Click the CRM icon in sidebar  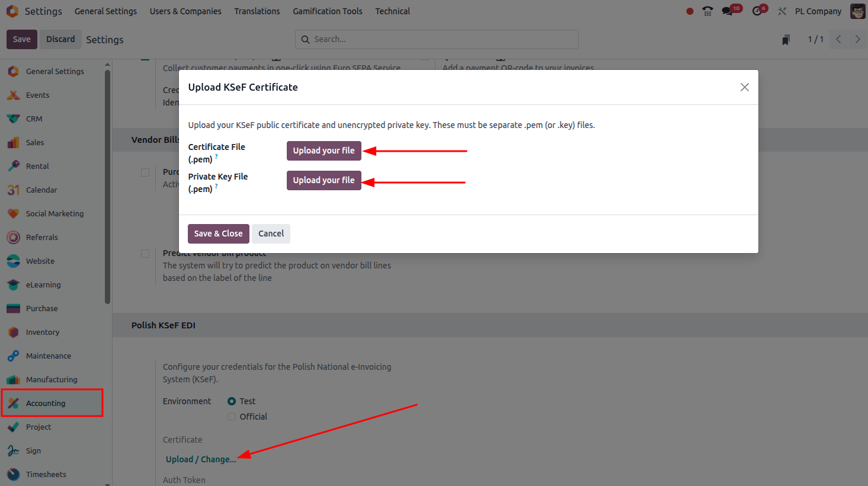pyautogui.click(x=13, y=119)
